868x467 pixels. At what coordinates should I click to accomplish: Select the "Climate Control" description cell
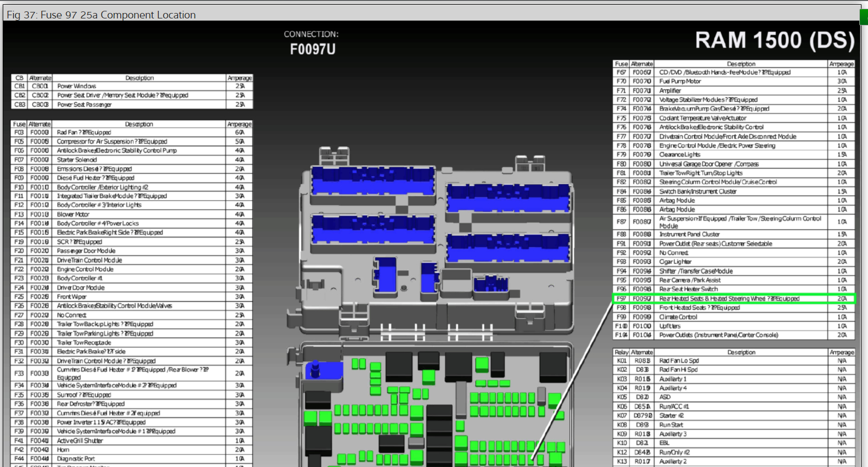click(x=678, y=317)
